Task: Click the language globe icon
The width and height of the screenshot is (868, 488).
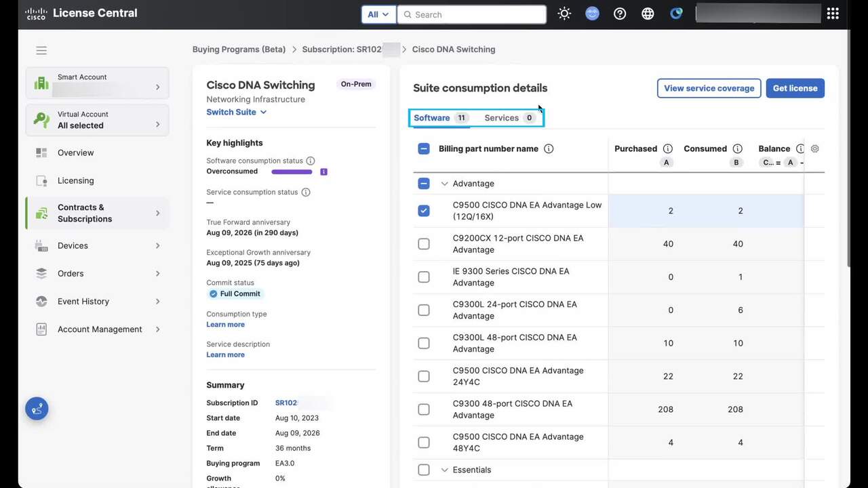Action: [x=648, y=14]
